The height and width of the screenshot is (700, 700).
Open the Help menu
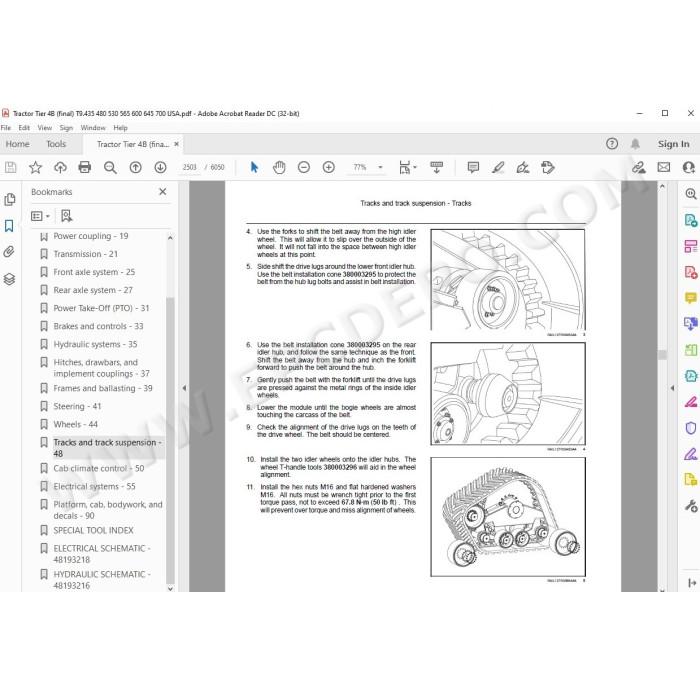coord(121,128)
